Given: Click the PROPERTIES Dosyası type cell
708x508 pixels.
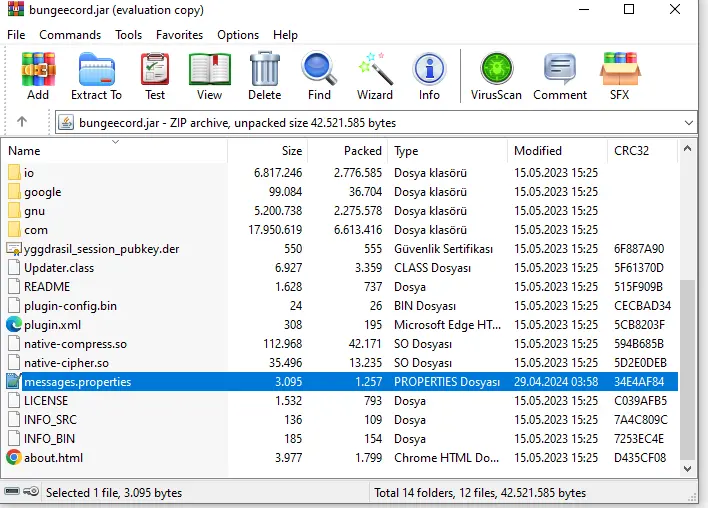Looking at the screenshot, I should tap(447, 382).
